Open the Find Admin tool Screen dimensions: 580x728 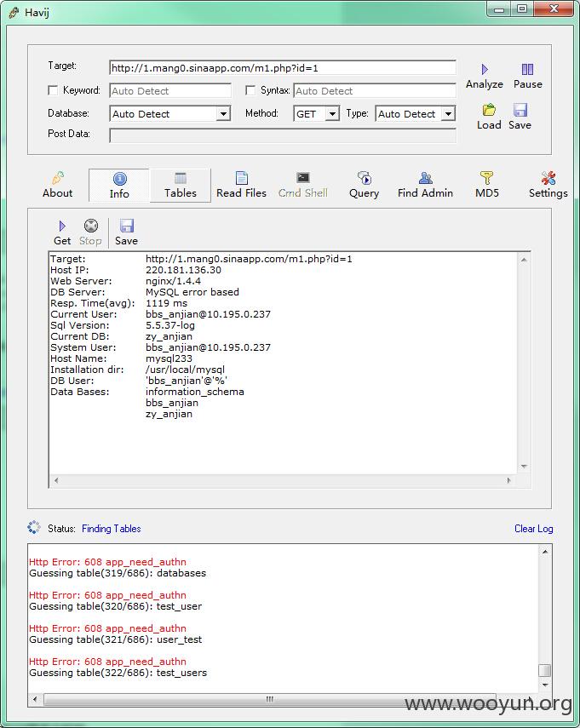tap(425, 185)
